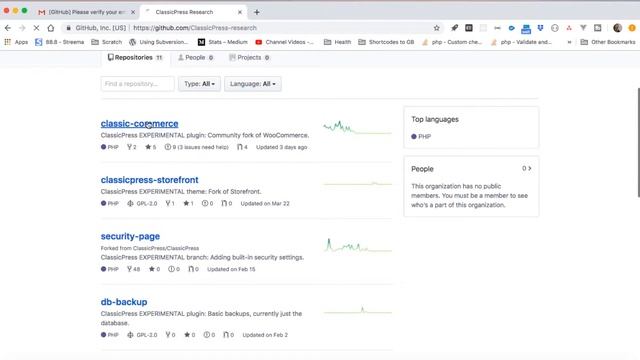This screenshot has width=640, height=360.
Task: Open pull requests of classic-commerce
Action: [x=242, y=147]
